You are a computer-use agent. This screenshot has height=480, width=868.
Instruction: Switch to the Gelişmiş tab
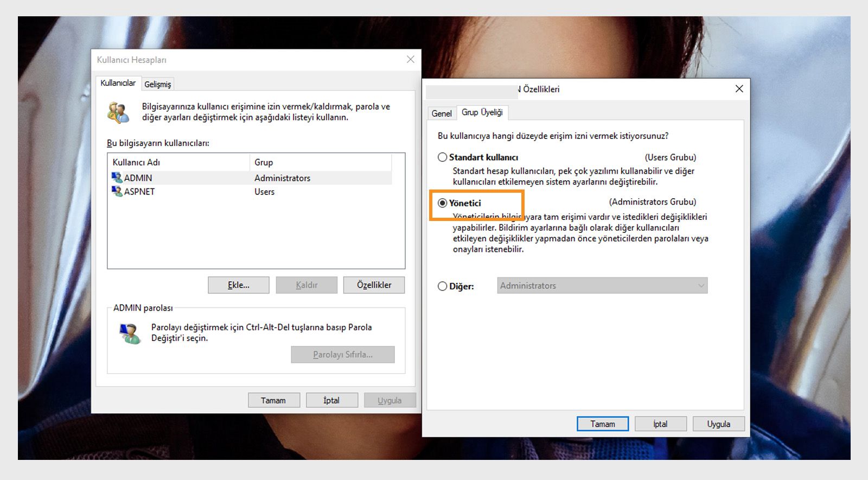click(x=157, y=84)
